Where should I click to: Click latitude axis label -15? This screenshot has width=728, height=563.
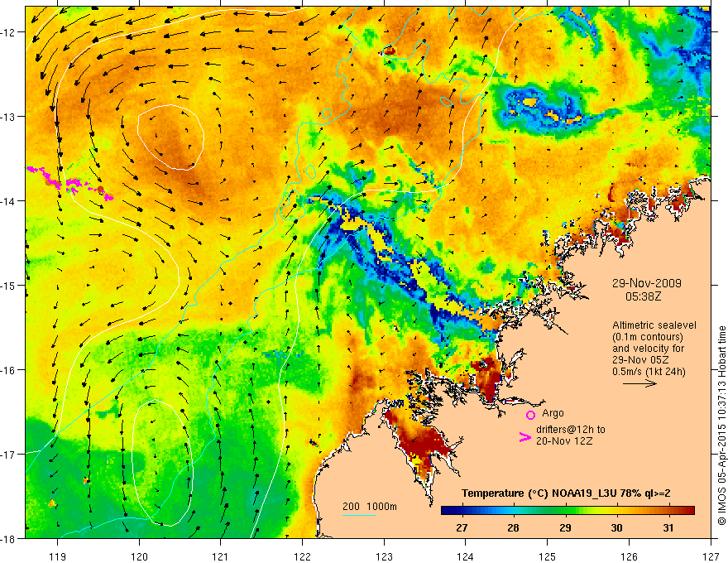(9, 285)
